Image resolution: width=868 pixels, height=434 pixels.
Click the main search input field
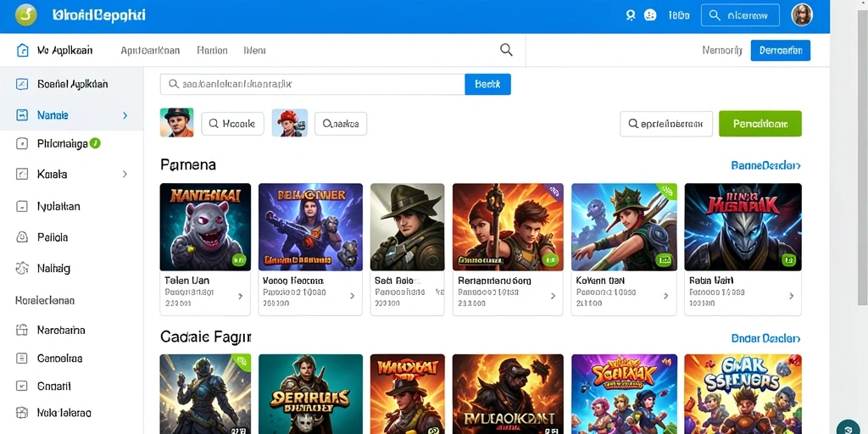(313, 84)
